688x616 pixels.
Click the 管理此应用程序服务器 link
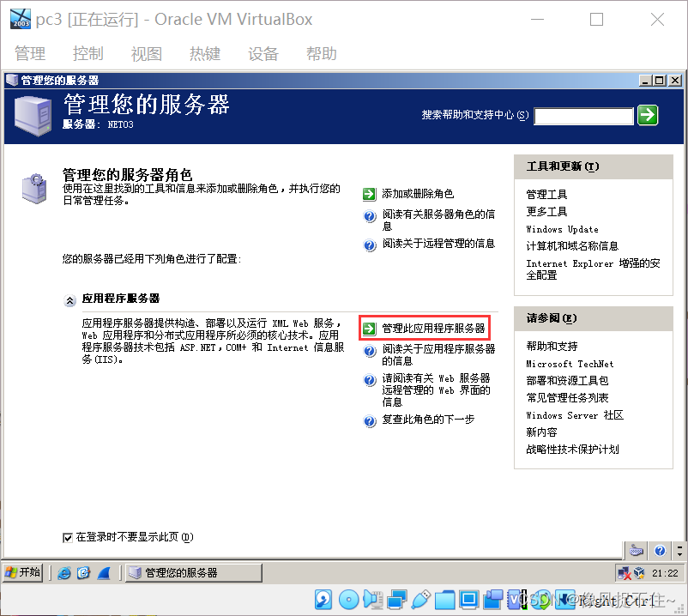point(433,329)
